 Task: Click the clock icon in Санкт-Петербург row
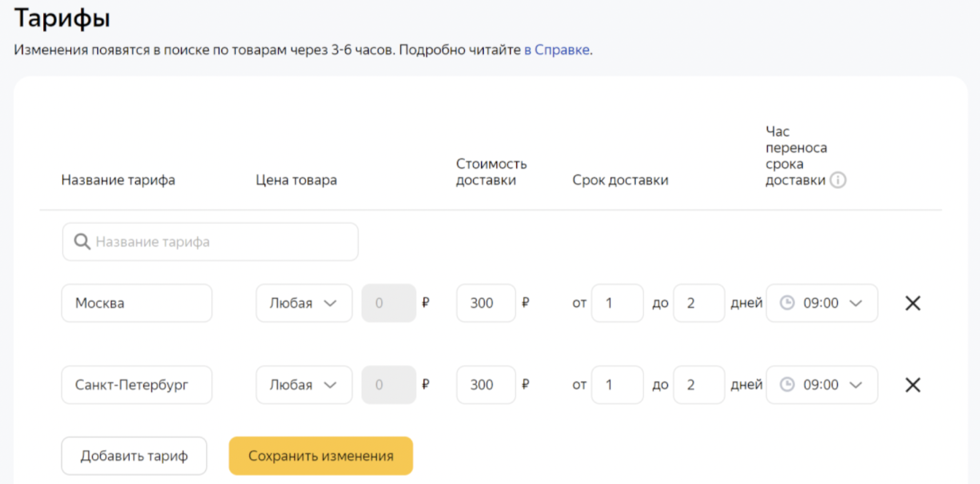[787, 385]
